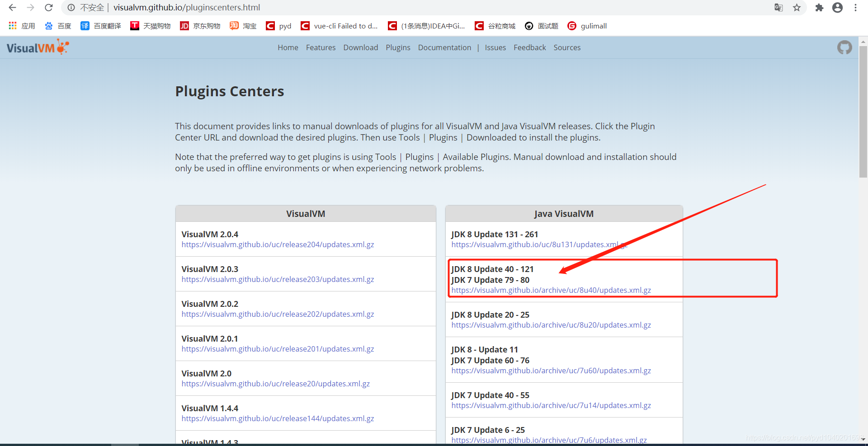Click the scrollbar down arrow
This screenshot has height=446, width=868.
tap(863, 439)
